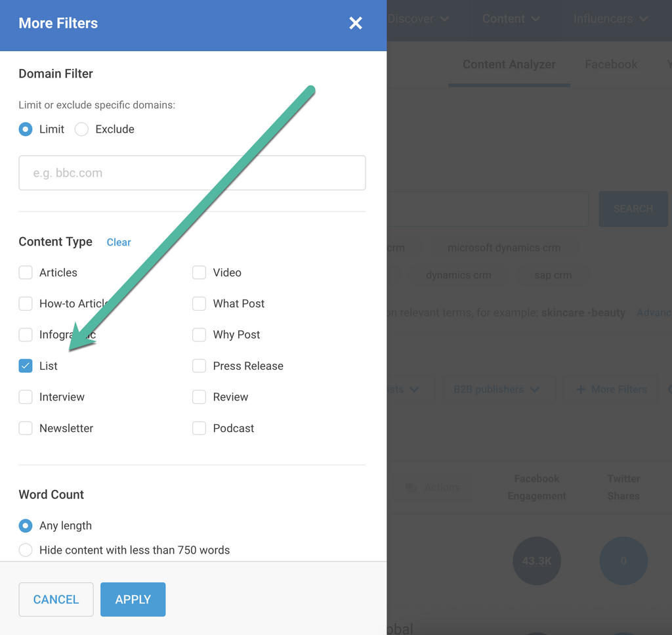
Task: Click the domain filter input field
Action: (x=192, y=173)
